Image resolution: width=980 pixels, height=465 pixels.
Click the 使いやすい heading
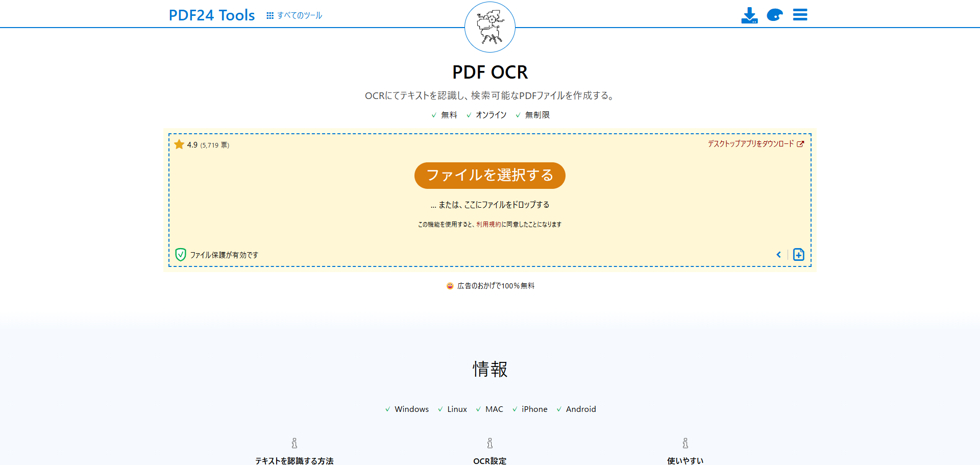[685, 460]
